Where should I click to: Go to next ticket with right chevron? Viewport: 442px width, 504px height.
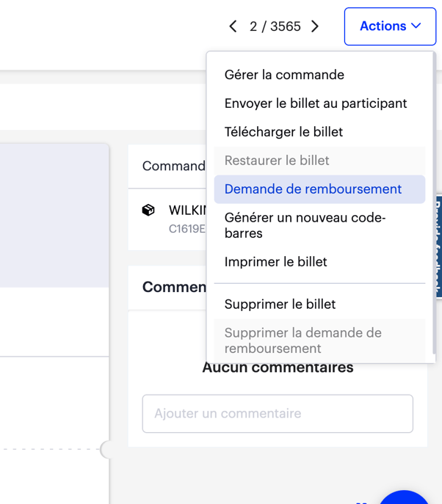click(x=315, y=26)
